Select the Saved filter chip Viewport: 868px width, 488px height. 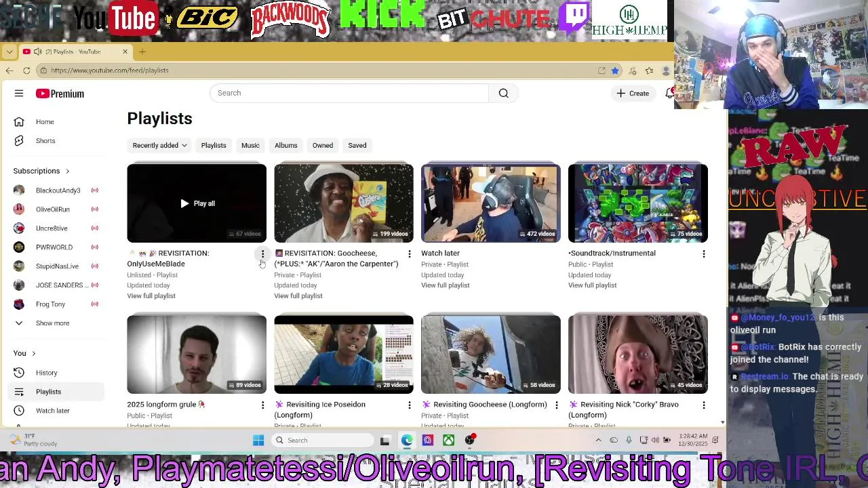click(357, 145)
